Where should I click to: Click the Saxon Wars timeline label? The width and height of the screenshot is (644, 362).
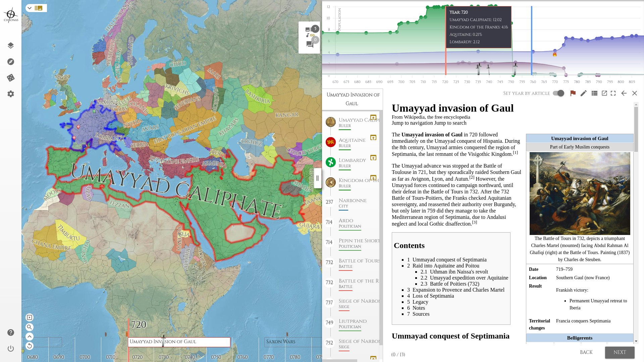pyautogui.click(x=281, y=342)
